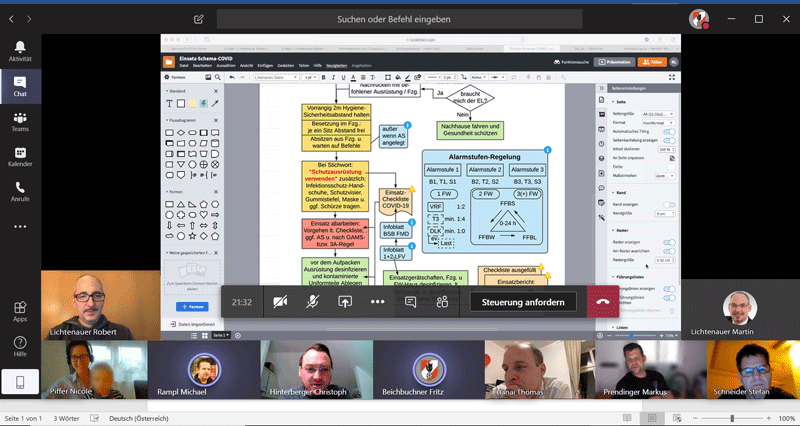The width and height of the screenshot is (800, 426).
Task: Select the star shape in Formen
Action: [x=192, y=236]
